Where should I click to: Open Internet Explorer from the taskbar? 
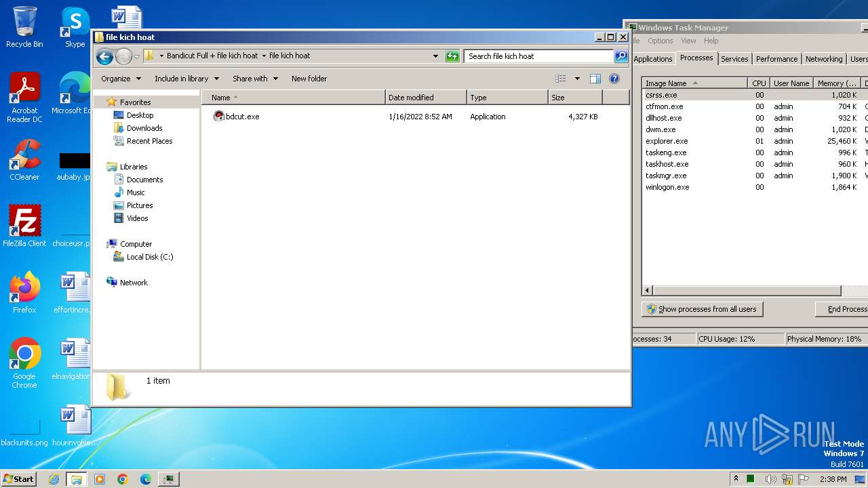point(54,479)
